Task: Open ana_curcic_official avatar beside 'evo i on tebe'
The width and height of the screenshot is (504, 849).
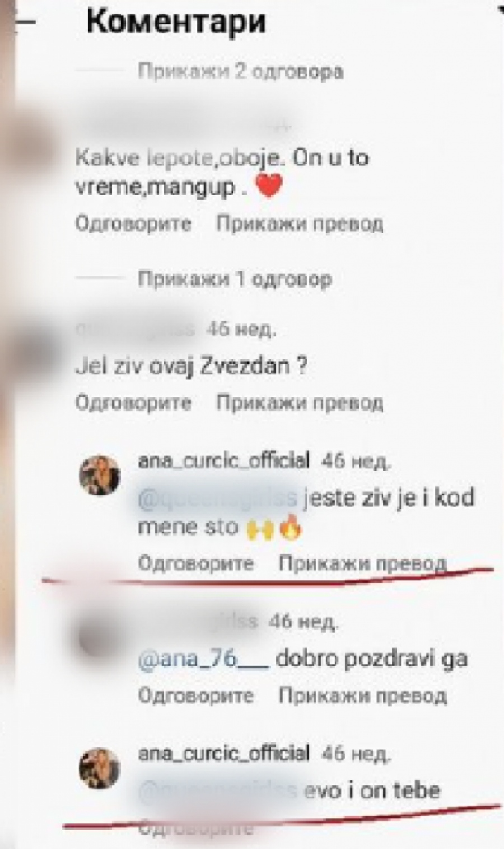Action: [101, 768]
